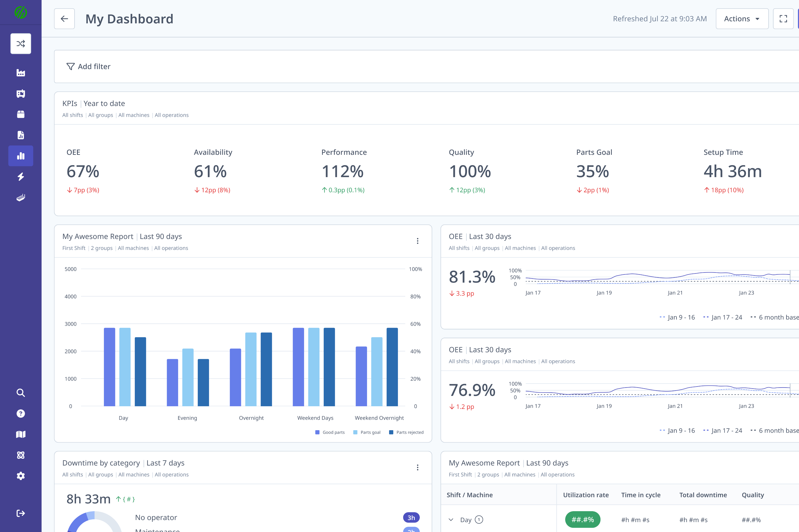Open the lightning bolt icon in sidebar
Screen dimensions: 799x532
click(21, 176)
